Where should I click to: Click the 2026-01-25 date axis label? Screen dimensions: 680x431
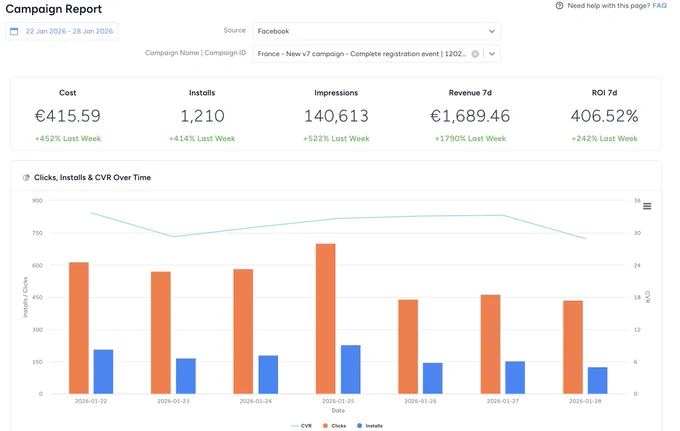pyautogui.click(x=338, y=401)
